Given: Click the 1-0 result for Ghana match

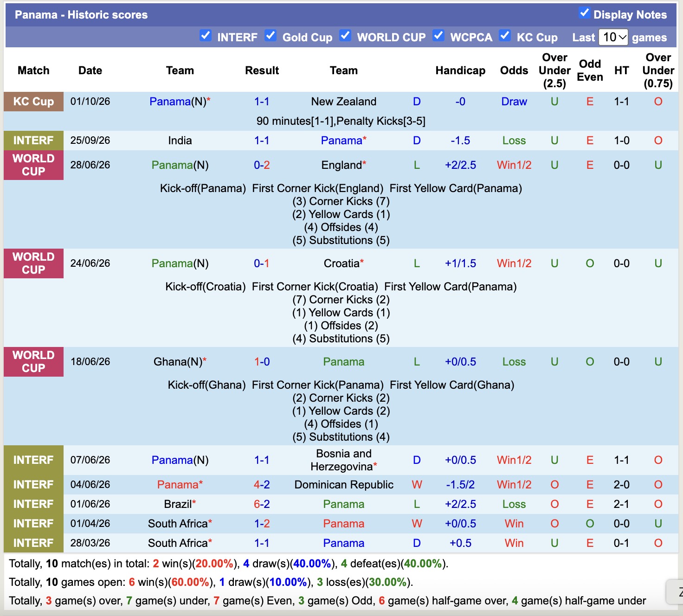Looking at the screenshot, I should coord(262,362).
